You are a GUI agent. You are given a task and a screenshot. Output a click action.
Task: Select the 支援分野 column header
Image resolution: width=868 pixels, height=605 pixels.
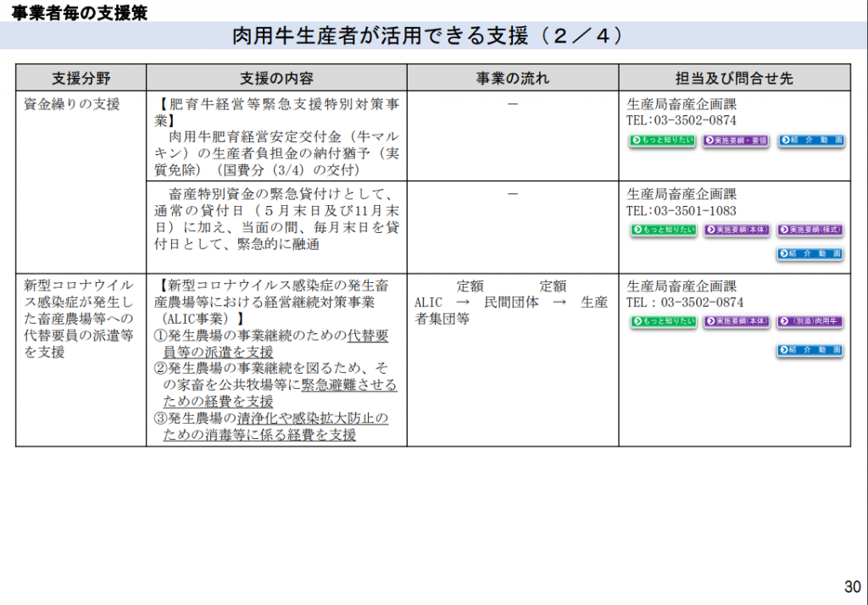pyautogui.click(x=81, y=77)
